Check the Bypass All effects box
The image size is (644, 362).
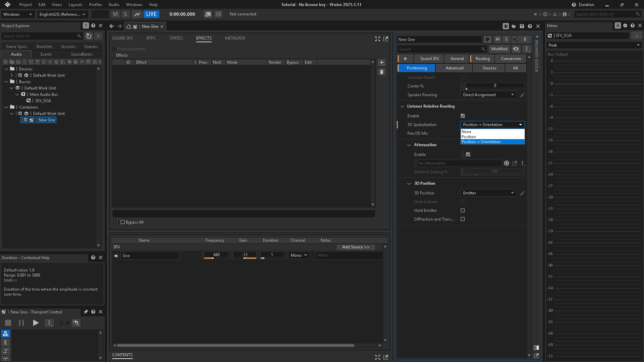[x=123, y=222]
